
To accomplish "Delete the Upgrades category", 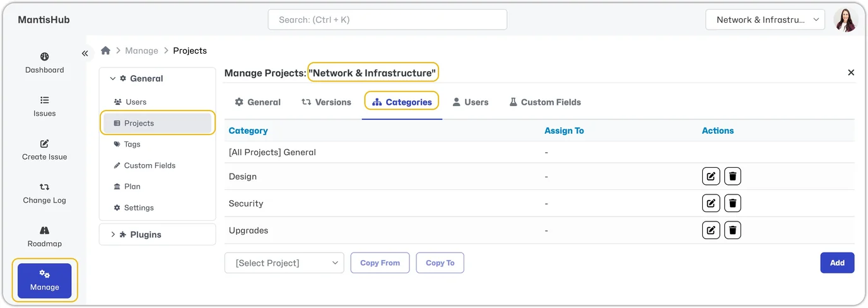I will [732, 230].
